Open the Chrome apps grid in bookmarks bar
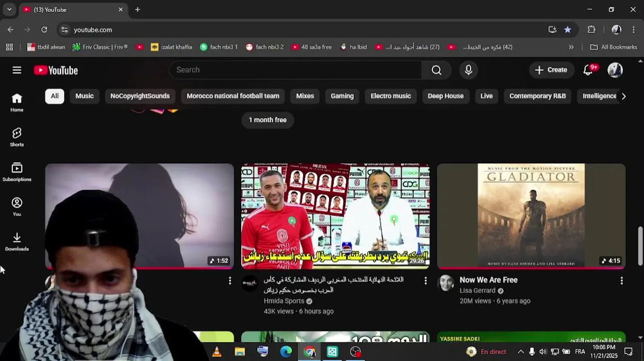The width and height of the screenshot is (644, 361). [9, 47]
